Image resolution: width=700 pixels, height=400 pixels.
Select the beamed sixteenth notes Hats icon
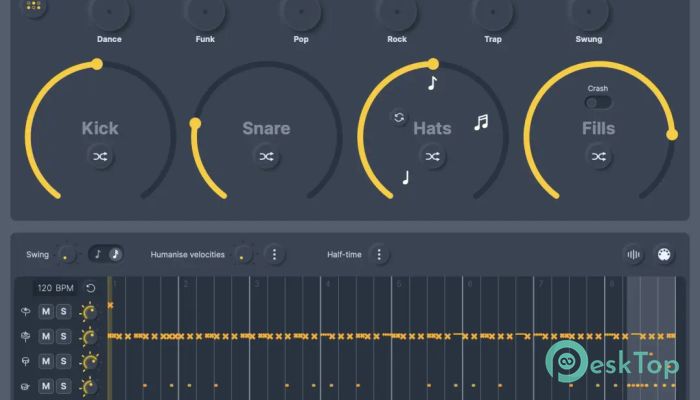(481, 122)
